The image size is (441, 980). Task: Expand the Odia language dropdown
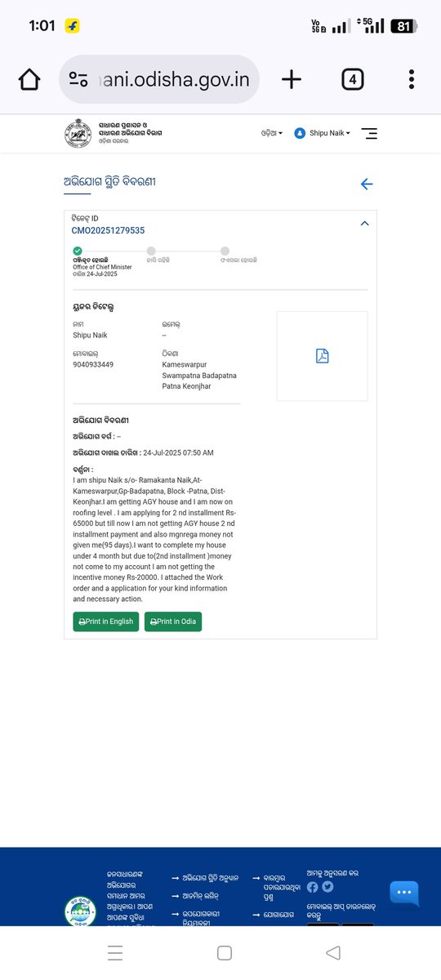click(272, 133)
